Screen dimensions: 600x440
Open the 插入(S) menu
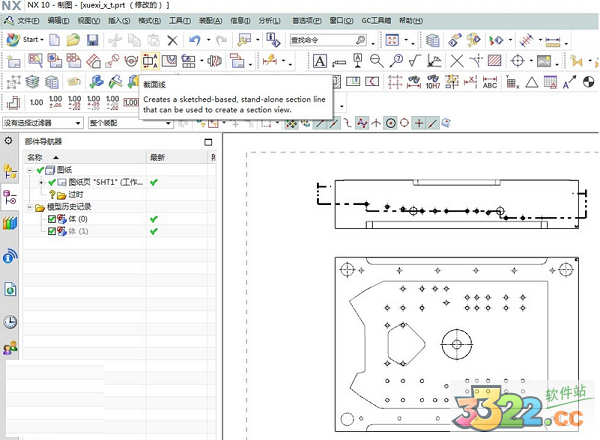coord(118,19)
